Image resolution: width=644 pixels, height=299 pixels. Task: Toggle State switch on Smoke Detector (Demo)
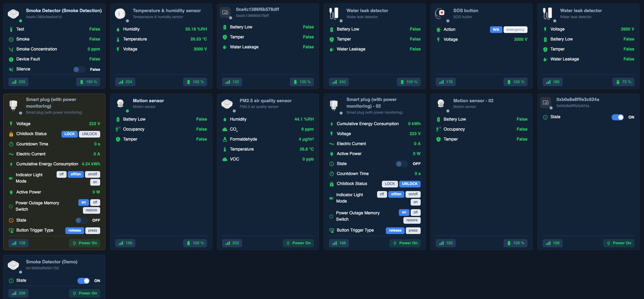[83, 281]
